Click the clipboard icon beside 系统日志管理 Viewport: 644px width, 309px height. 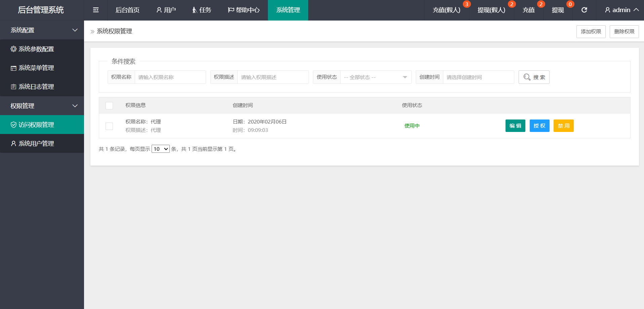click(13, 87)
